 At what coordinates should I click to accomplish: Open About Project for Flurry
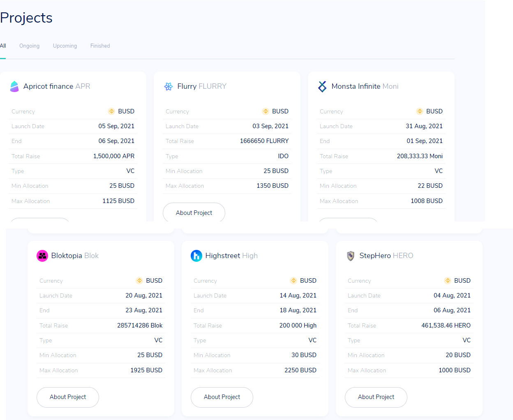click(x=194, y=212)
